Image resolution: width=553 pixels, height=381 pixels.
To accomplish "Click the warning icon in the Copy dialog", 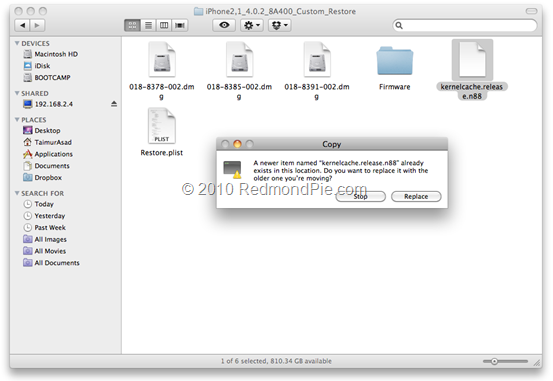I will tap(232, 170).
